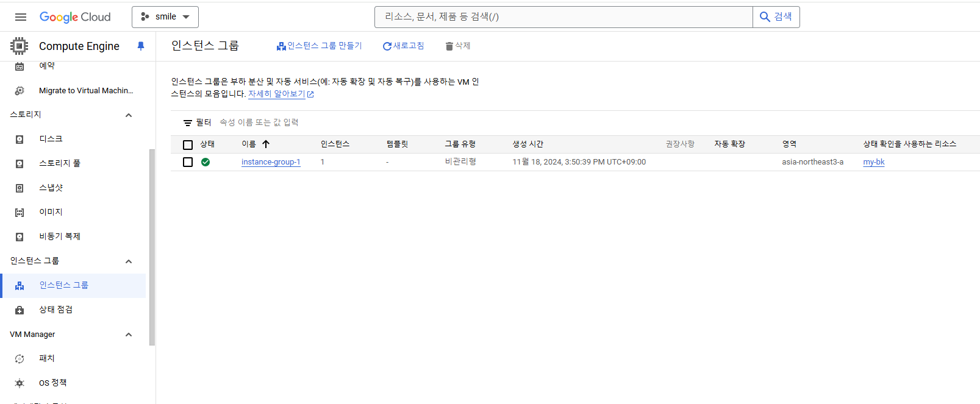The image size is (980, 404).
Task: Click the 권장사항 column header
Action: pyautogui.click(x=680, y=144)
